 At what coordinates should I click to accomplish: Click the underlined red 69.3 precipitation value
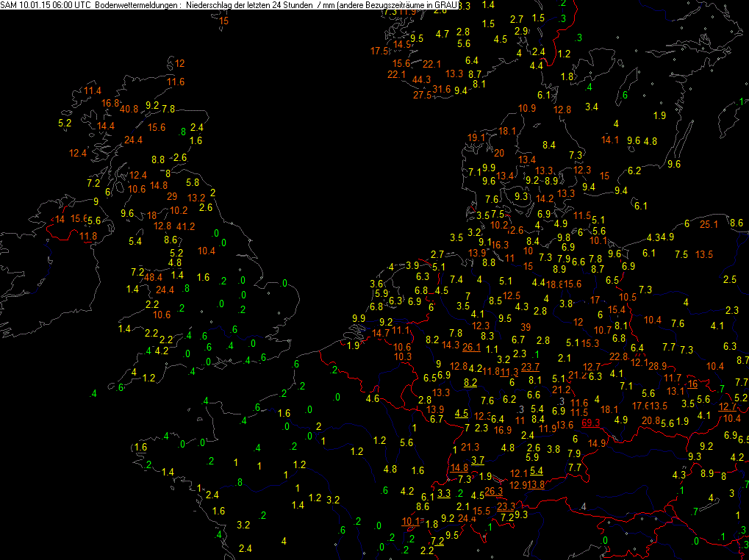coord(591,423)
